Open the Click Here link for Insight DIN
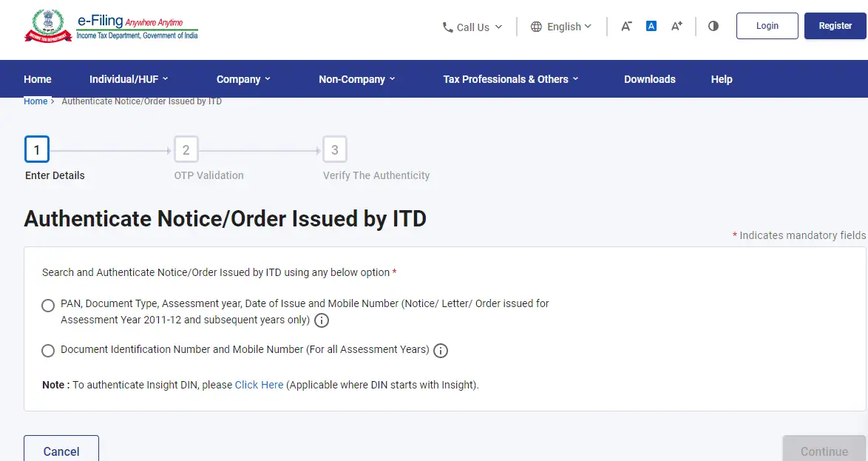The height and width of the screenshot is (461, 868). 259,385
